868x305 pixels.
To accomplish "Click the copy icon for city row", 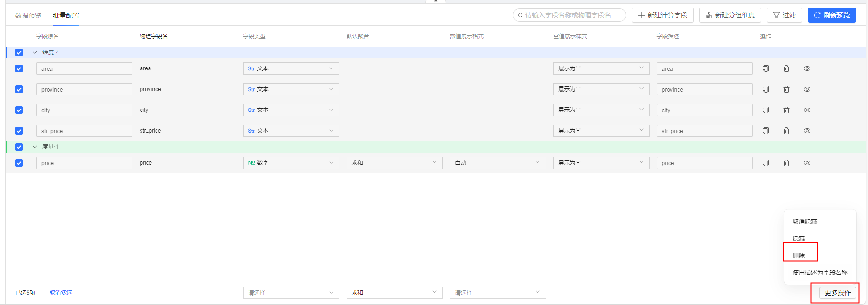I will point(766,110).
